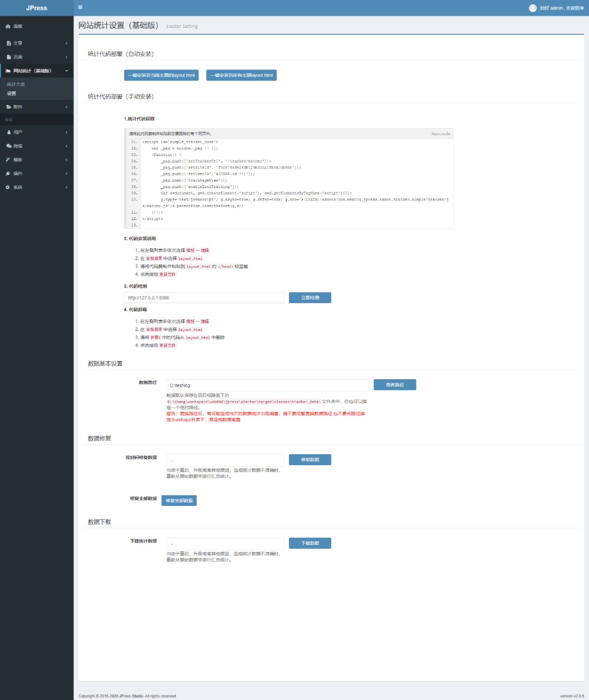
Task: Click the 页面 page icon in sidebar
Action: [x=9, y=57]
